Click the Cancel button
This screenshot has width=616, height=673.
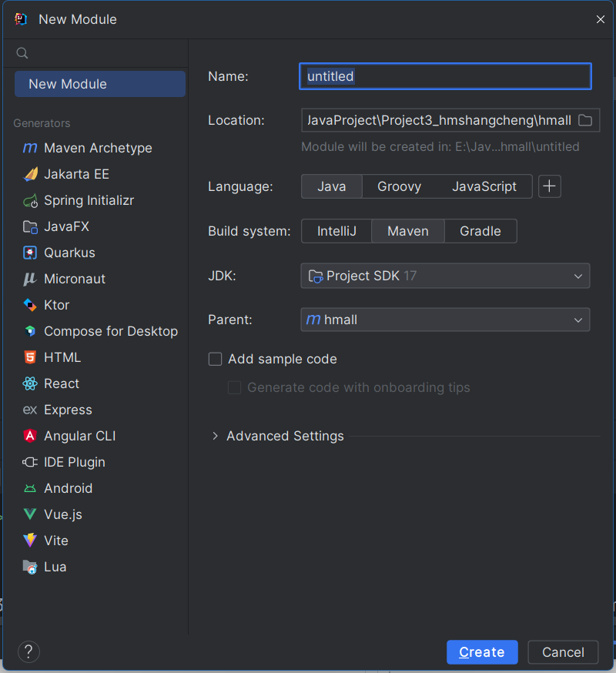[563, 652]
